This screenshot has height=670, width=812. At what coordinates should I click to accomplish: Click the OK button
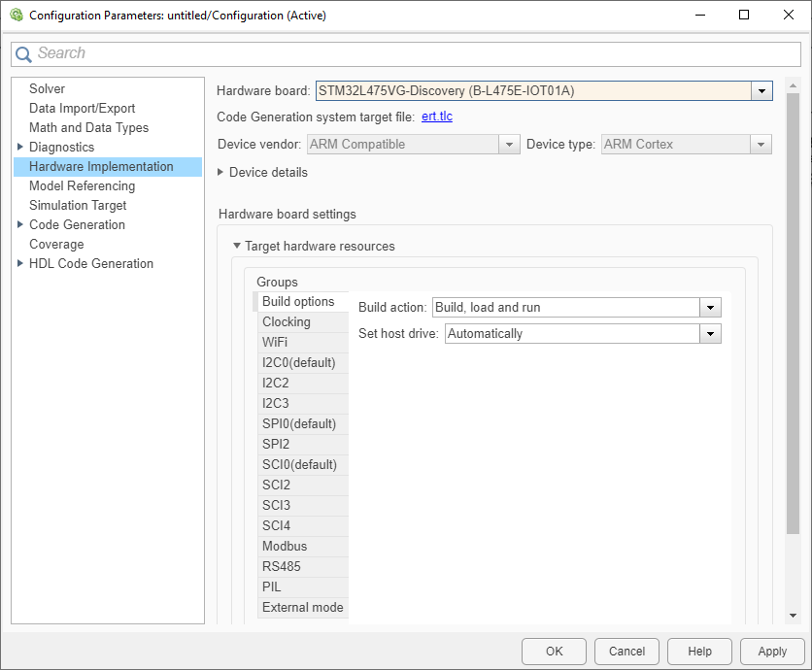(554, 652)
